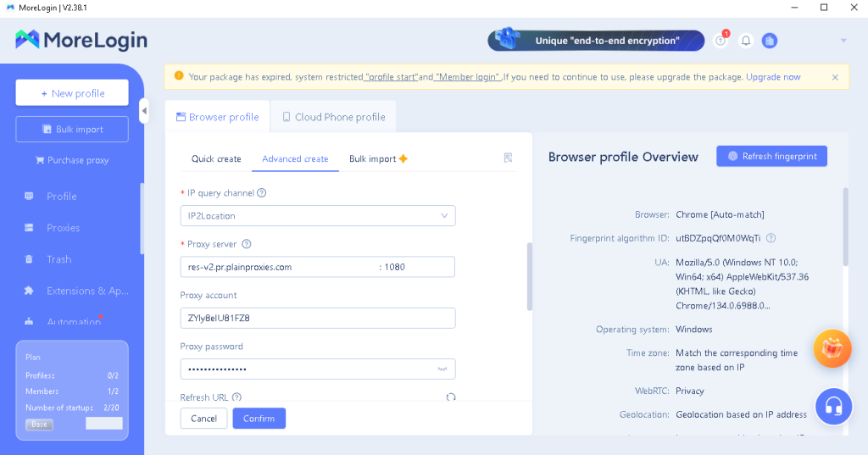Open Bulk import from the sidebar
This screenshot has width=868, height=455.
click(72, 129)
